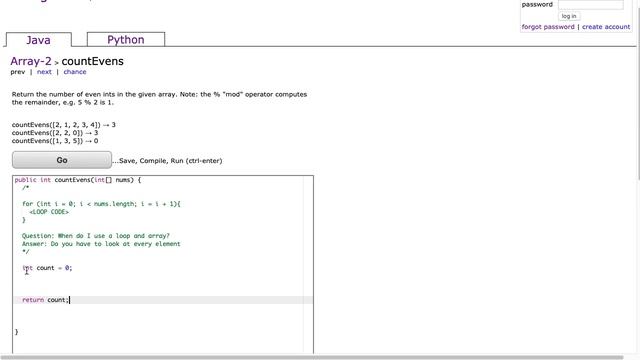The height and width of the screenshot is (360, 640).
Task: Open the create account link
Action: point(606,27)
